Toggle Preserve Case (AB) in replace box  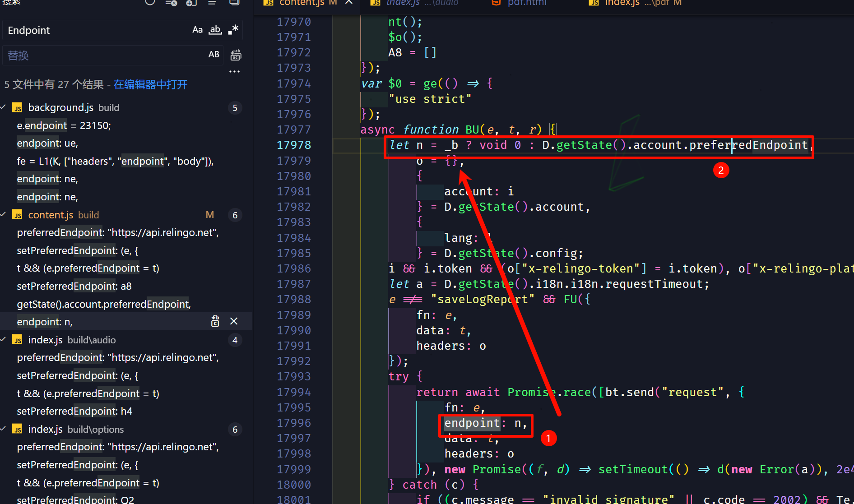214,55
